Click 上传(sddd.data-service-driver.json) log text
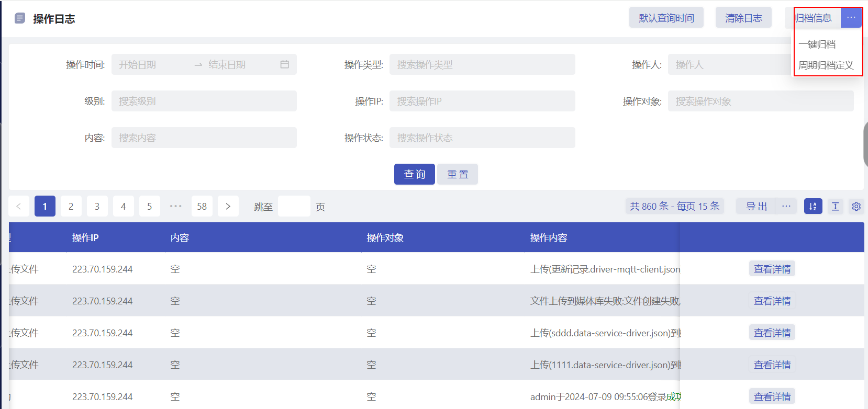868x409 pixels. pyautogui.click(x=606, y=333)
